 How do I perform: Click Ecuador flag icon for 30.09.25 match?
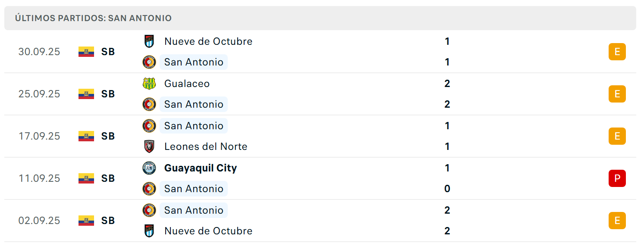coord(86,52)
